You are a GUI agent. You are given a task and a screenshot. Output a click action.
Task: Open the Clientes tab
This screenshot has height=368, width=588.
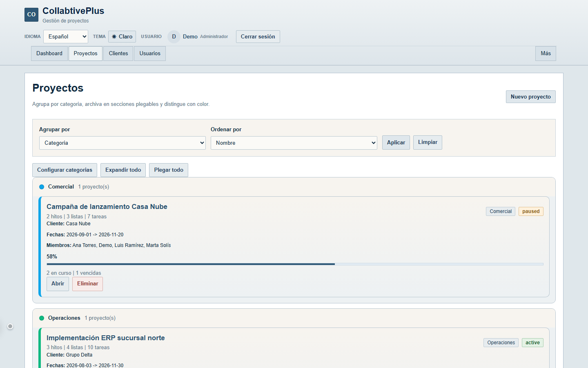[118, 54]
